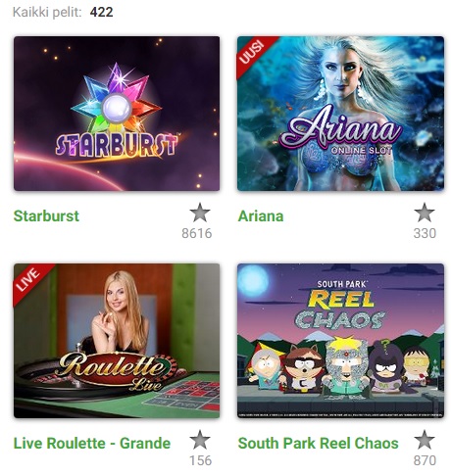Favorite Starburst with the star icon
The height and width of the screenshot is (476, 451).
[x=200, y=213]
